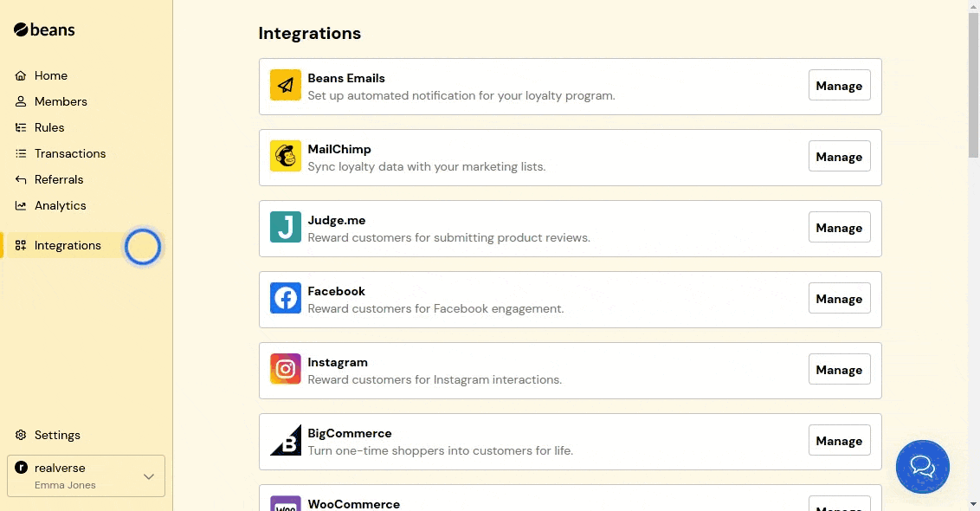Viewport: 980px width, 511px height.
Task: Click the Home house icon
Action: [x=21, y=75]
